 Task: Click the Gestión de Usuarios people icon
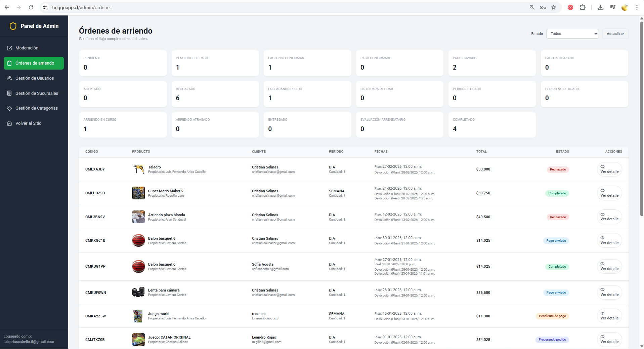(x=9, y=78)
